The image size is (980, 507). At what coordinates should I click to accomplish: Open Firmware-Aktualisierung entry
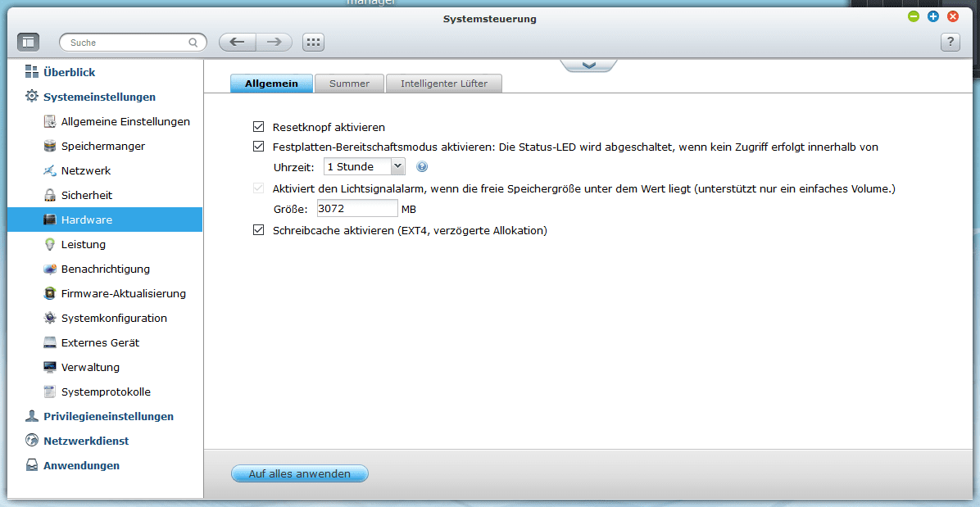point(124,293)
